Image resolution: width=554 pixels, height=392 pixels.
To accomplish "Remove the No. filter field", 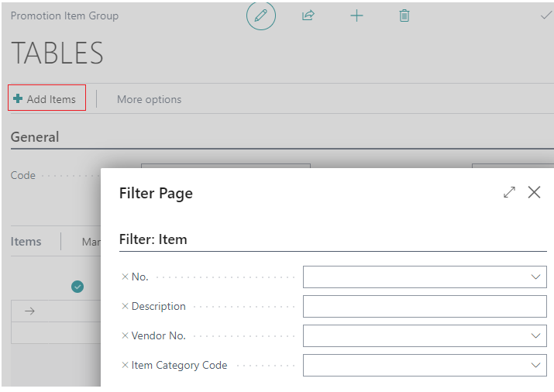I will click(x=125, y=277).
